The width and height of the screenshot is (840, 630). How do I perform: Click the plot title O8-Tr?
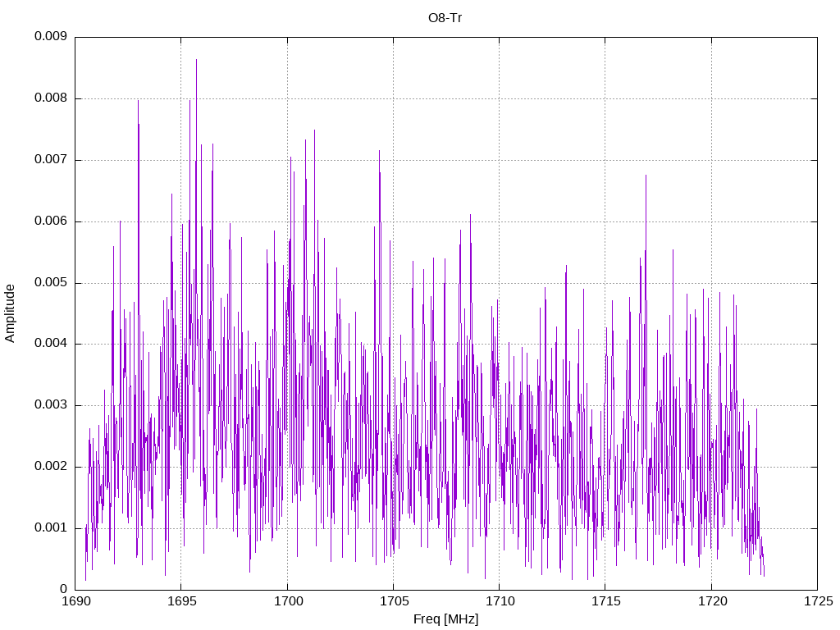445,18
